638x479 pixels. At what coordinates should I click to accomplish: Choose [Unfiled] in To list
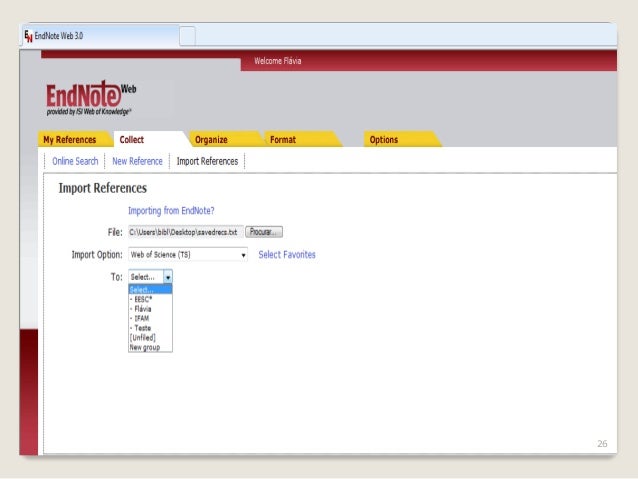[x=150, y=337]
